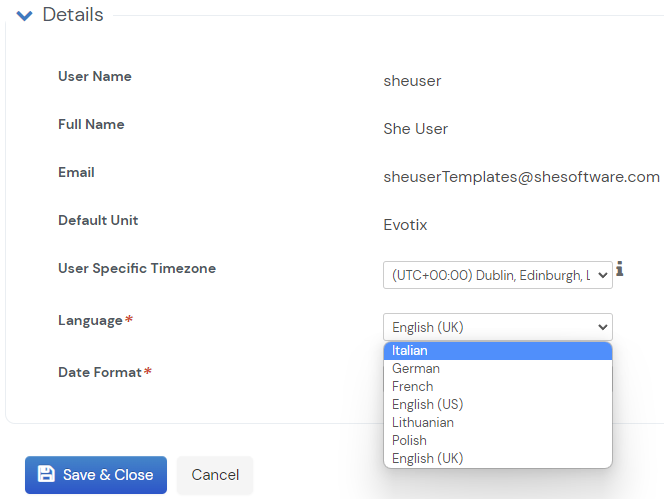The width and height of the screenshot is (664, 499).
Task: Choose German in the language list
Action: click(497, 369)
